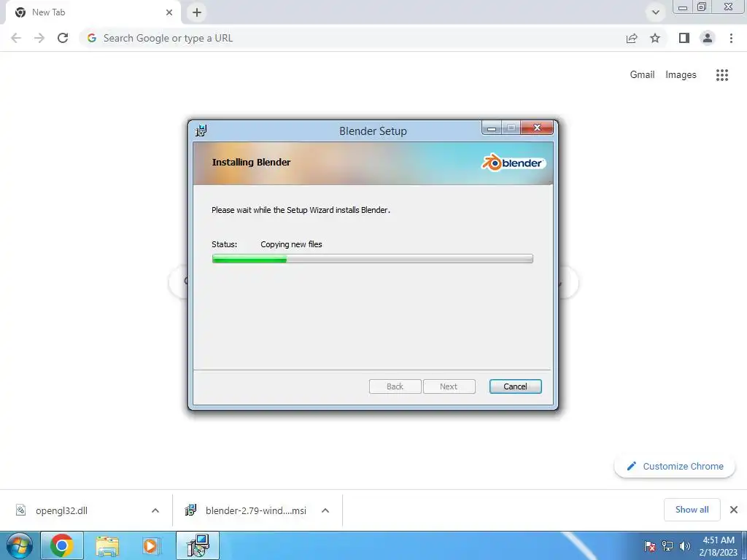Close the Blender Setup dialog with red X

coord(537,128)
